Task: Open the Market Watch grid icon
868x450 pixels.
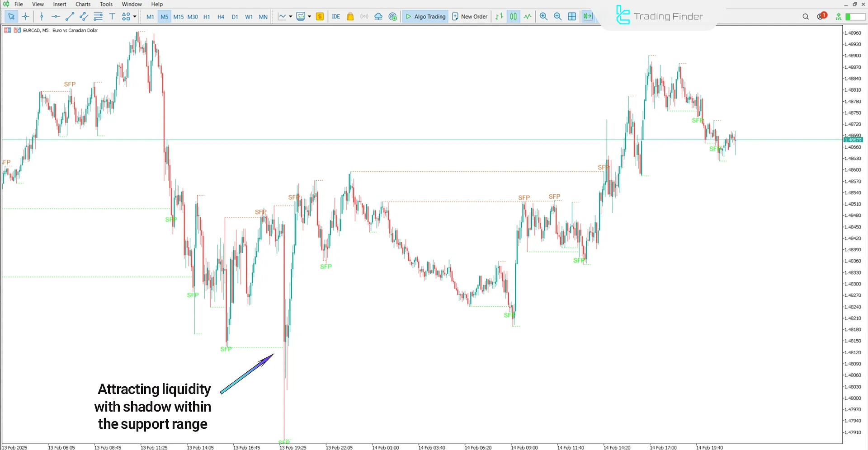Action: tap(572, 16)
